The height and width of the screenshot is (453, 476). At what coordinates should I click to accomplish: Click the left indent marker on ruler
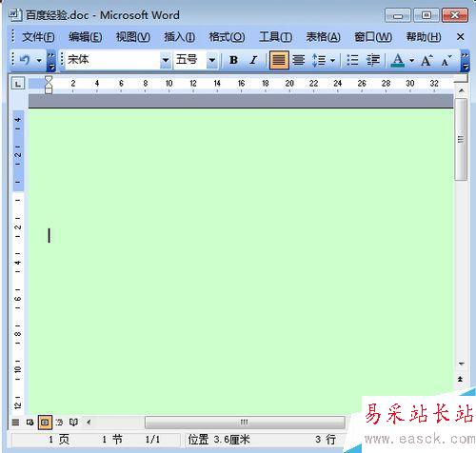click(49, 90)
